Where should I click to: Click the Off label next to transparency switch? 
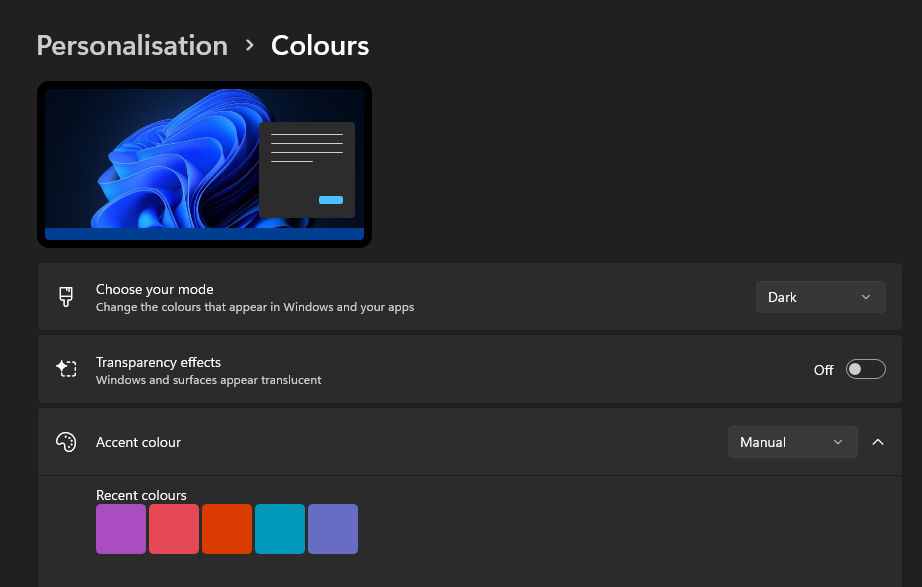pyautogui.click(x=823, y=370)
